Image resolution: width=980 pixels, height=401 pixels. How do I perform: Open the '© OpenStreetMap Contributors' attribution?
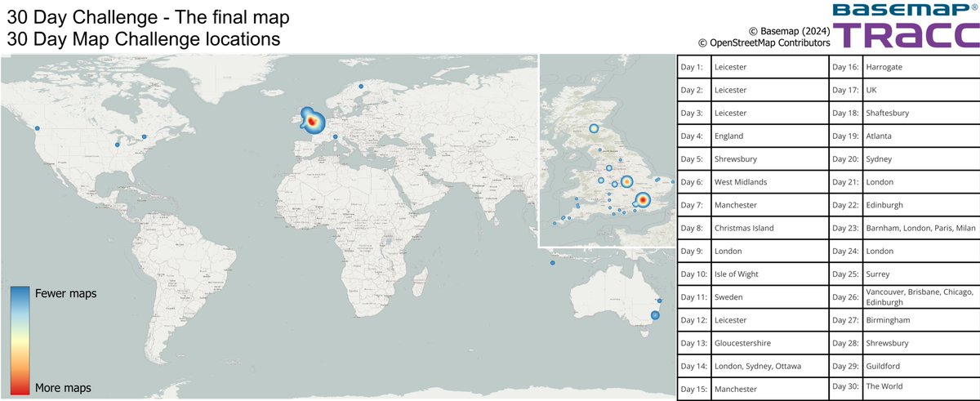coord(764,42)
